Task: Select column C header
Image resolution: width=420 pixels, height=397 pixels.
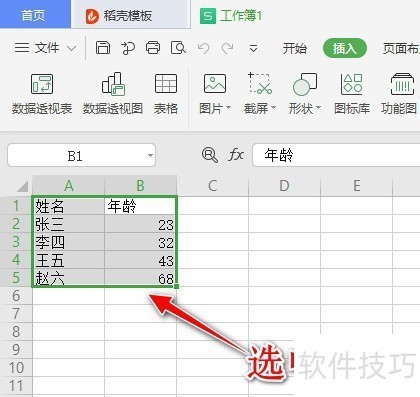Action: tap(213, 186)
